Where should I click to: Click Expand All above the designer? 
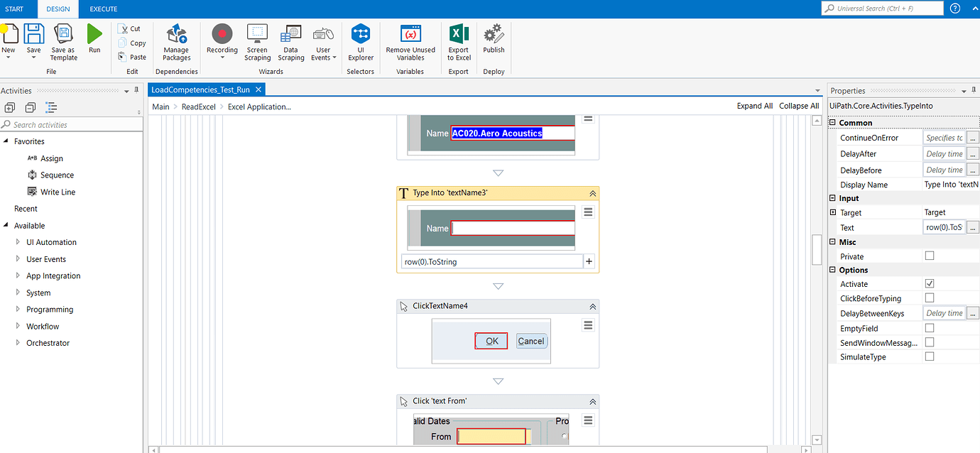click(x=754, y=105)
